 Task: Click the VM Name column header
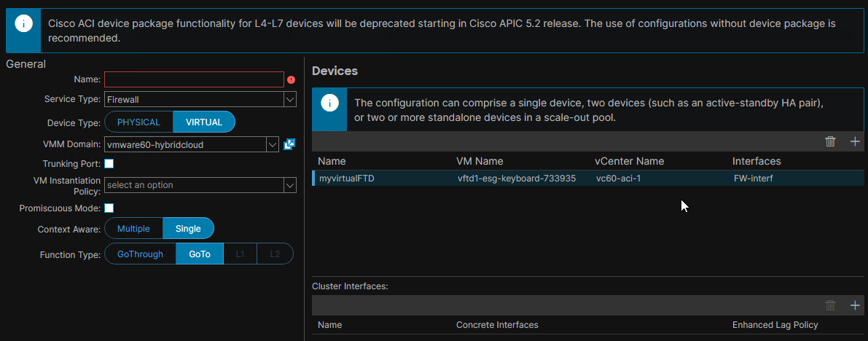pos(480,161)
